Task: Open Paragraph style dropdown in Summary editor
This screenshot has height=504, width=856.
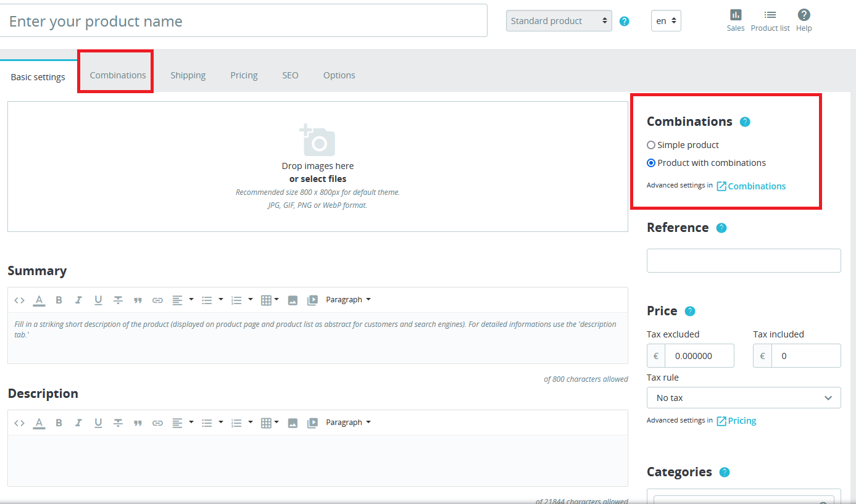Action: pyautogui.click(x=348, y=300)
